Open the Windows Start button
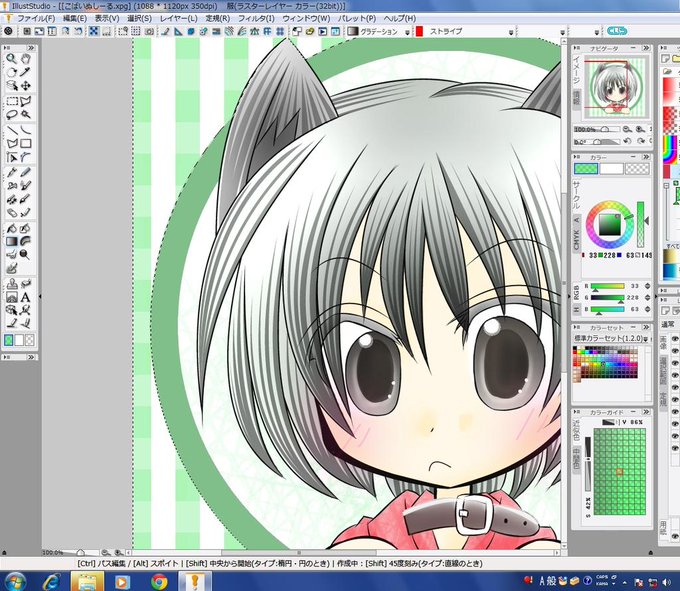The height and width of the screenshot is (591, 680). point(14,581)
